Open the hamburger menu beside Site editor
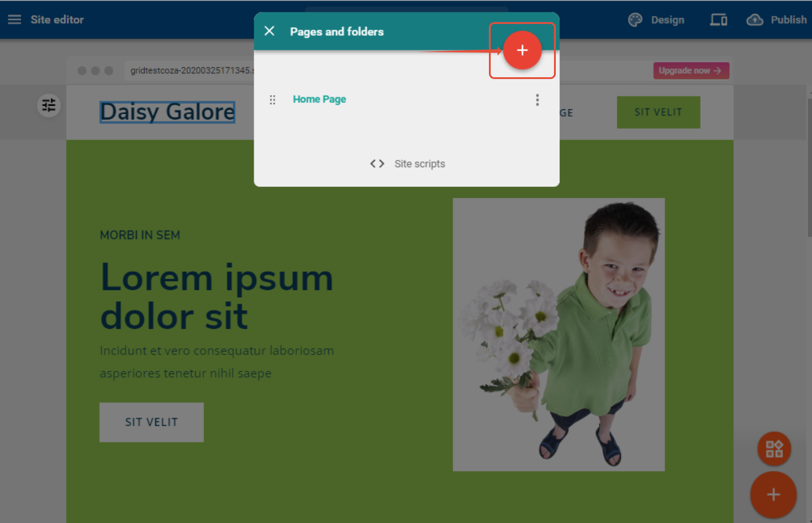 14,19
